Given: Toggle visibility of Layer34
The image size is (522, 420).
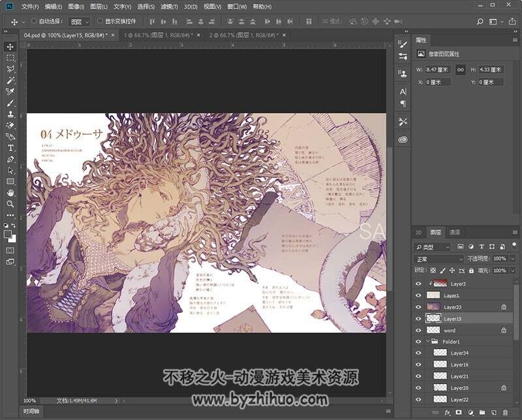Looking at the screenshot, I should click(418, 353).
